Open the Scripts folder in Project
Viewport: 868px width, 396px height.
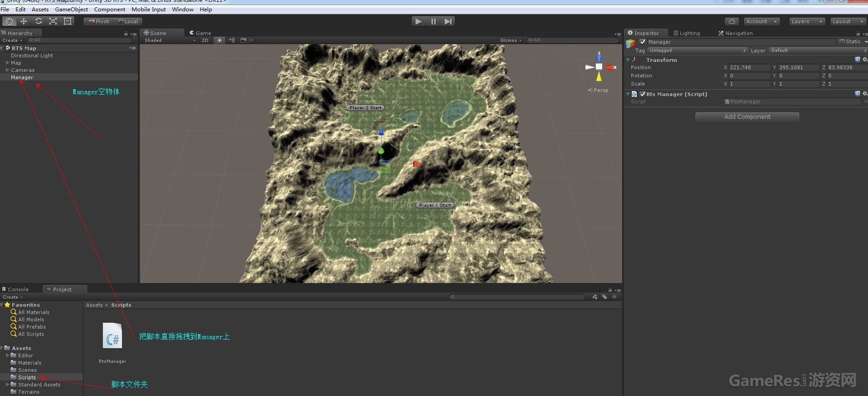(27, 377)
